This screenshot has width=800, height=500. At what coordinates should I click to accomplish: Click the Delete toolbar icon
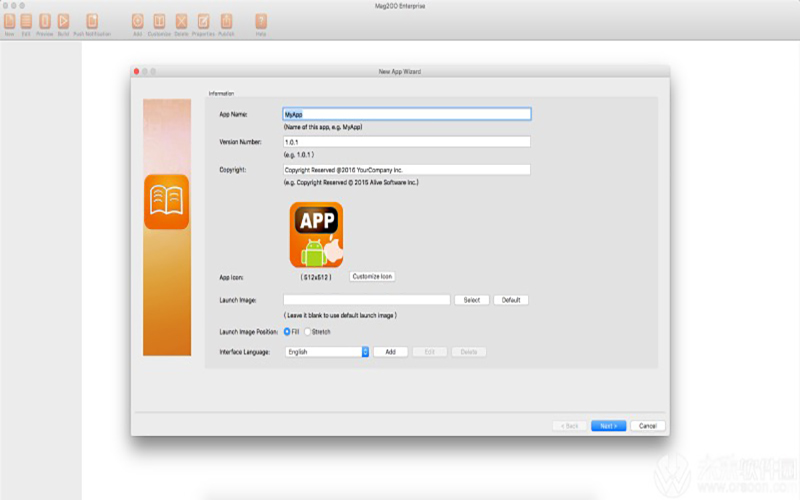tap(181, 21)
